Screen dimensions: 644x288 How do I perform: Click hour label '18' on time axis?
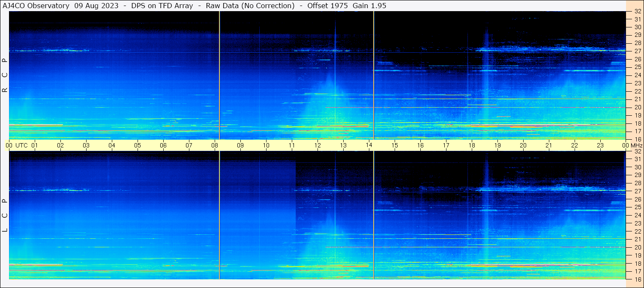472,145
